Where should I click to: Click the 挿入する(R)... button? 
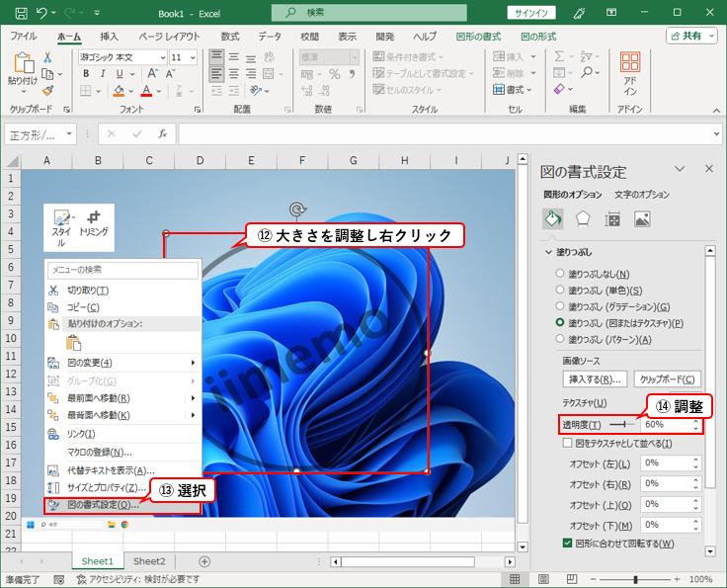595,378
